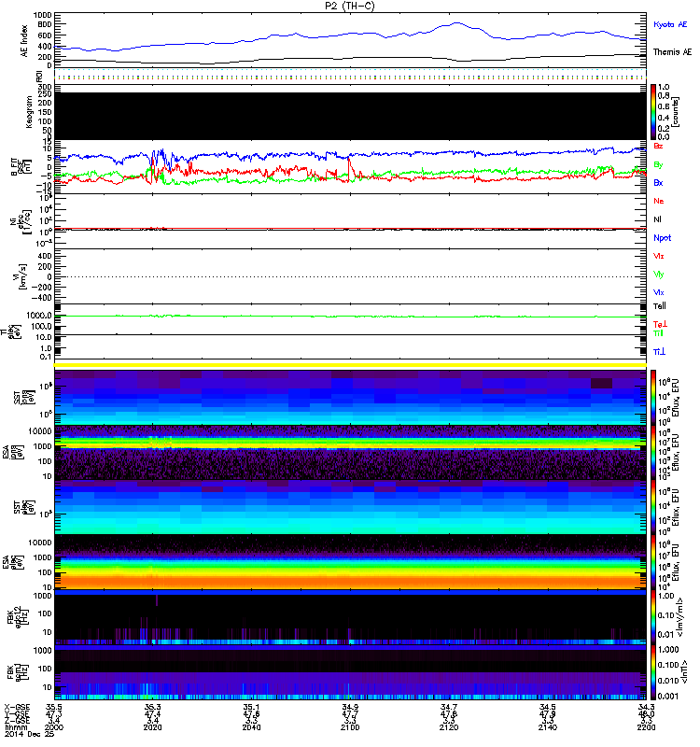Click the red Ne density legend label
Screen dimensions: 700x747
point(659,202)
